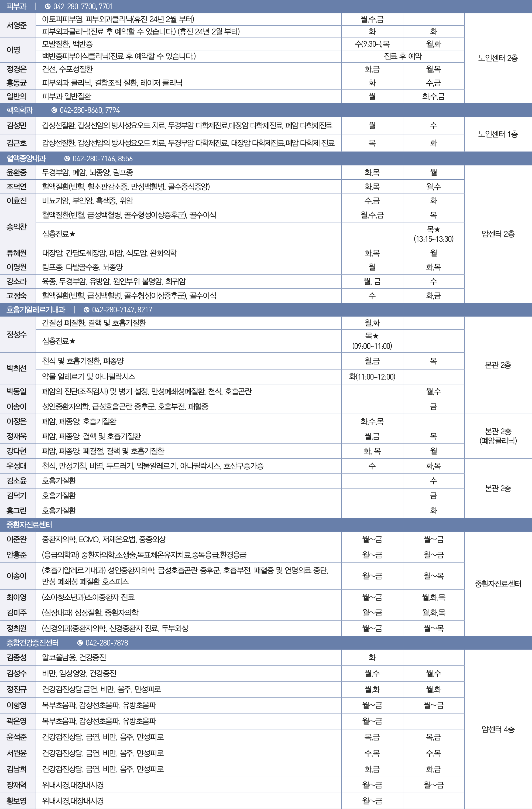532x809 pixels.
Task: Select doctor name 김근호
Action: pos(17,143)
